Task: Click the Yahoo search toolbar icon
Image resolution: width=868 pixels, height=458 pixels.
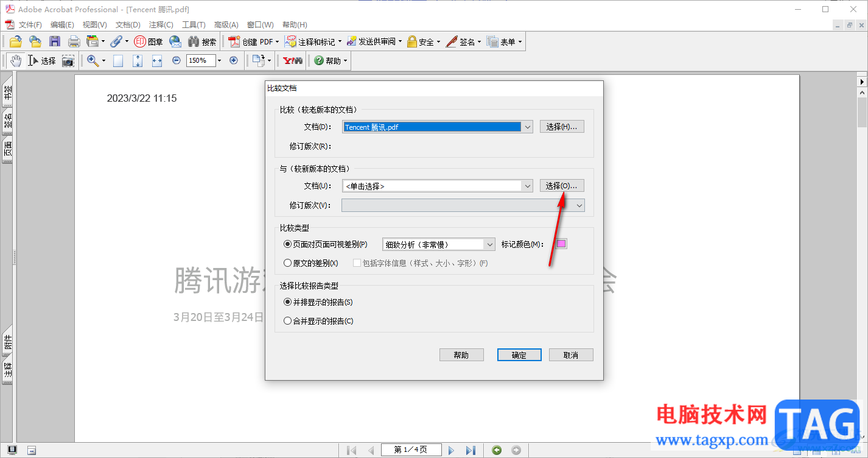Action: (x=293, y=60)
